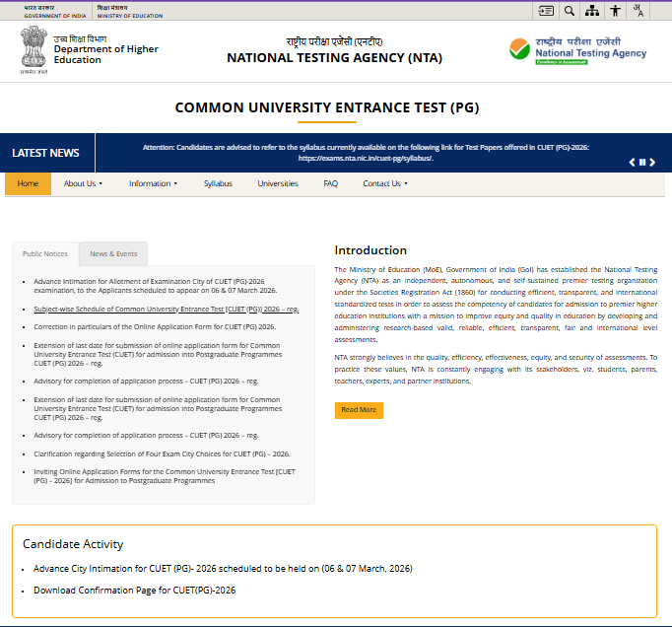This screenshot has height=627, width=672.
Task: Go to the Universities menu item
Action: point(278,183)
